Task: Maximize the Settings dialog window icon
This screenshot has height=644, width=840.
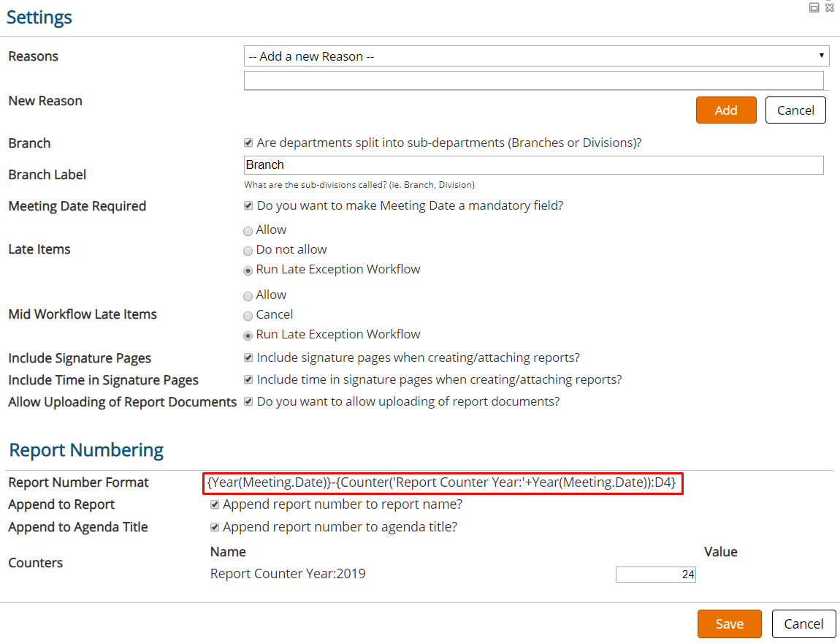Action: [814, 7]
